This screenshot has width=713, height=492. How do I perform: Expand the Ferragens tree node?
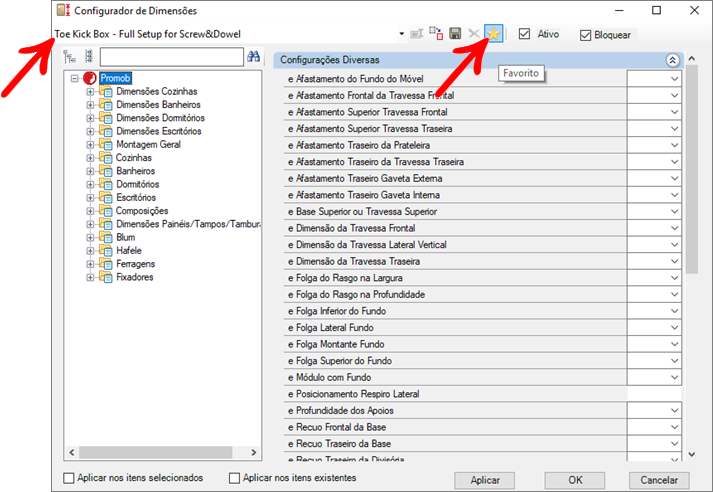90,264
